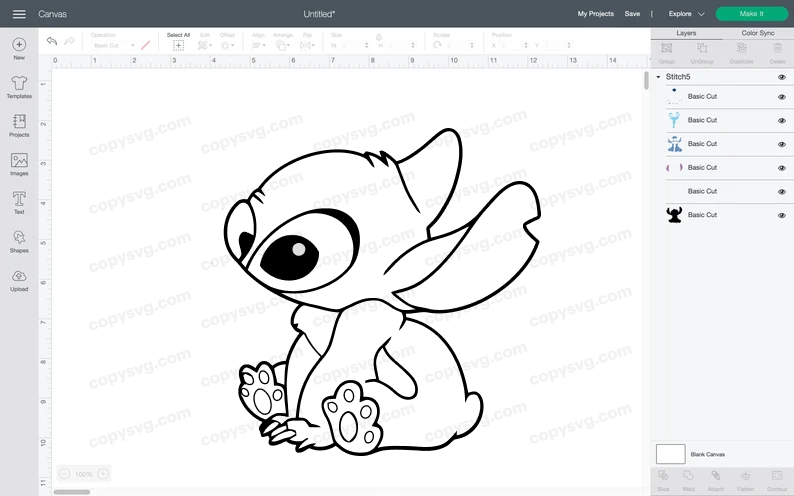Click the Flatten tool

coord(745,476)
